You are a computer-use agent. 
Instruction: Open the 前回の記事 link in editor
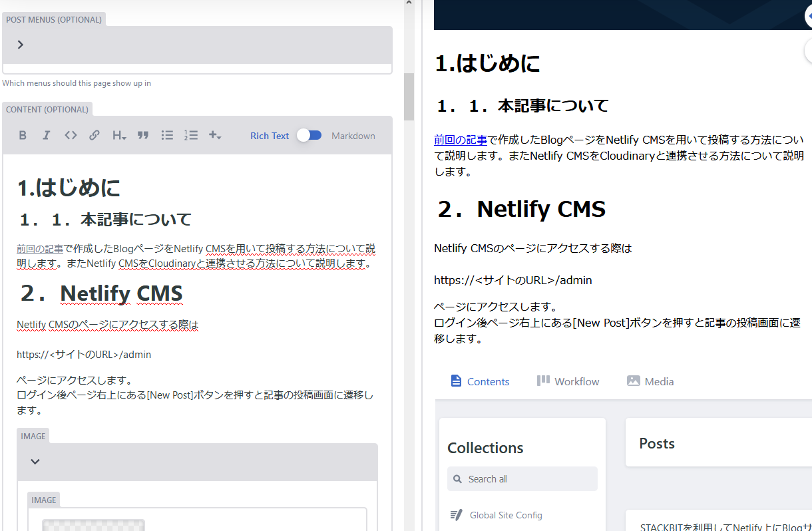click(40, 249)
